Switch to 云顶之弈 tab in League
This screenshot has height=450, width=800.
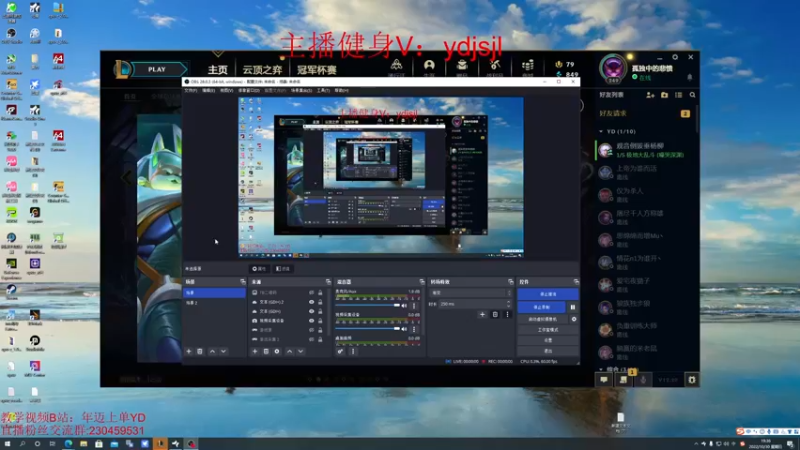click(x=262, y=69)
